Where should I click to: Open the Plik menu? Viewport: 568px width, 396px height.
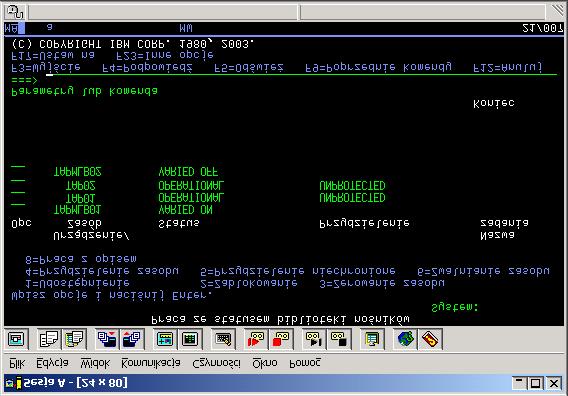click(x=17, y=363)
